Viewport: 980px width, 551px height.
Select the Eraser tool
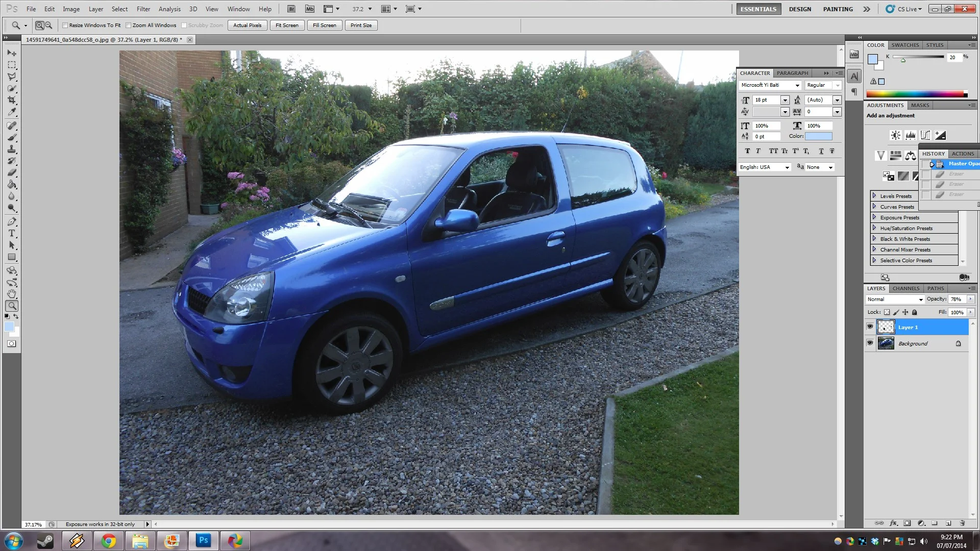pyautogui.click(x=12, y=172)
